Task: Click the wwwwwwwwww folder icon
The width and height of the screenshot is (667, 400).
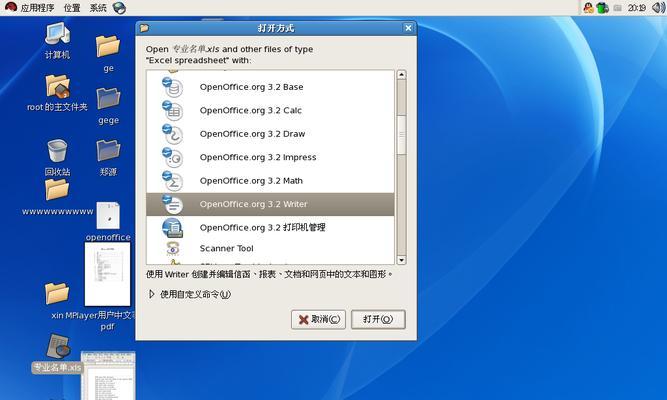Action: coord(57,189)
